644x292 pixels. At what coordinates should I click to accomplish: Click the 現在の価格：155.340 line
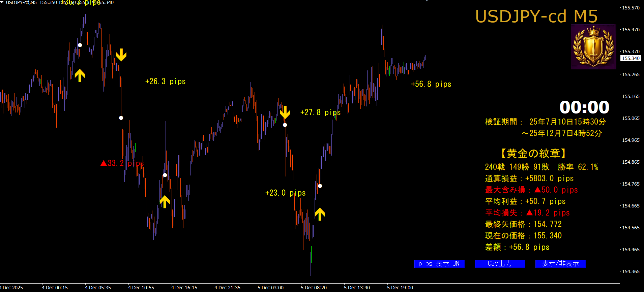[523, 236]
